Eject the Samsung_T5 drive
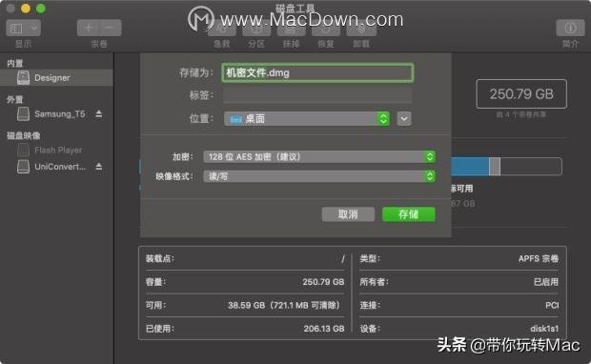 [99, 113]
